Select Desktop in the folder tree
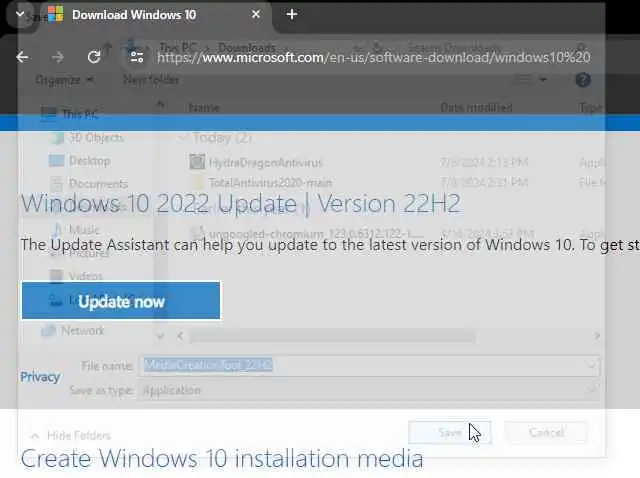640x478 pixels. click(80, 161)
